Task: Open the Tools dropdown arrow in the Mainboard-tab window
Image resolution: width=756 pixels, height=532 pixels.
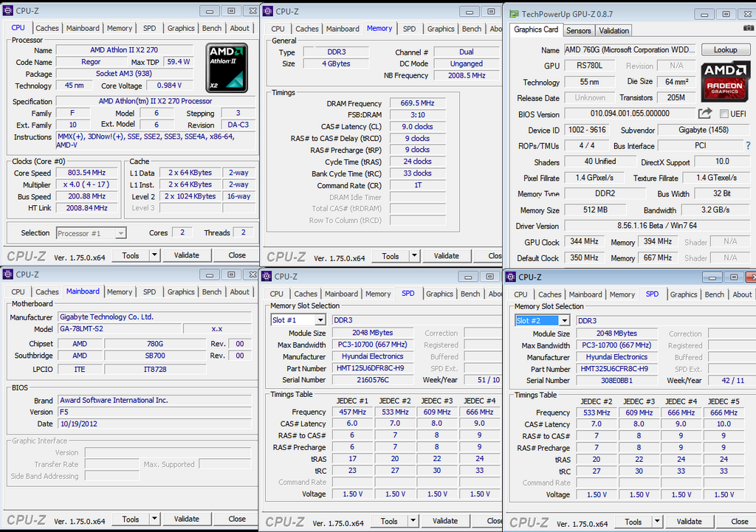Action: (154, 519)
